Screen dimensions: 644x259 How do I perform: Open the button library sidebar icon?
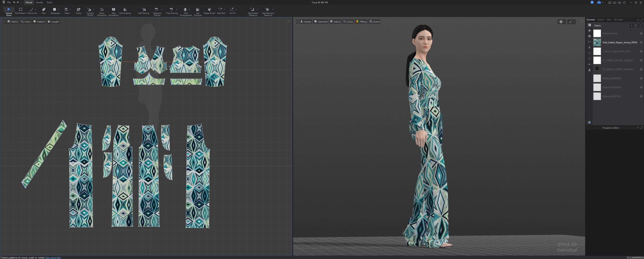tap(589, 36)
